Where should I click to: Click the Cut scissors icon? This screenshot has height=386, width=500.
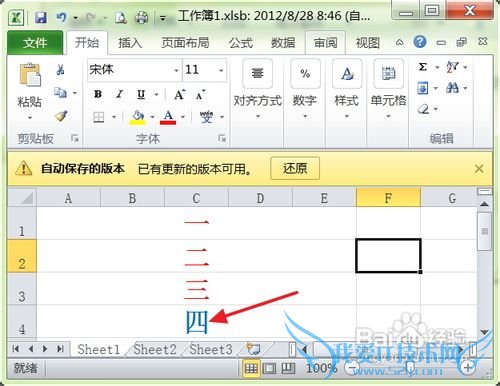[x=60, y=70]
